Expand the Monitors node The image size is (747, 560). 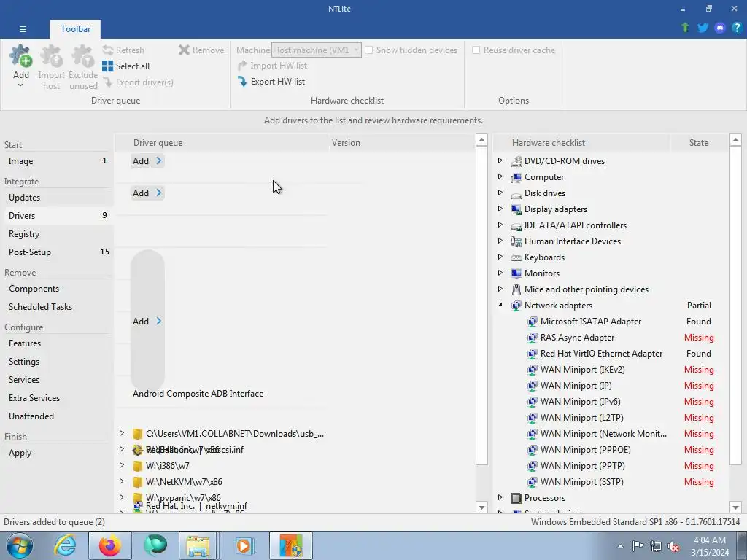tap(500, 273)
